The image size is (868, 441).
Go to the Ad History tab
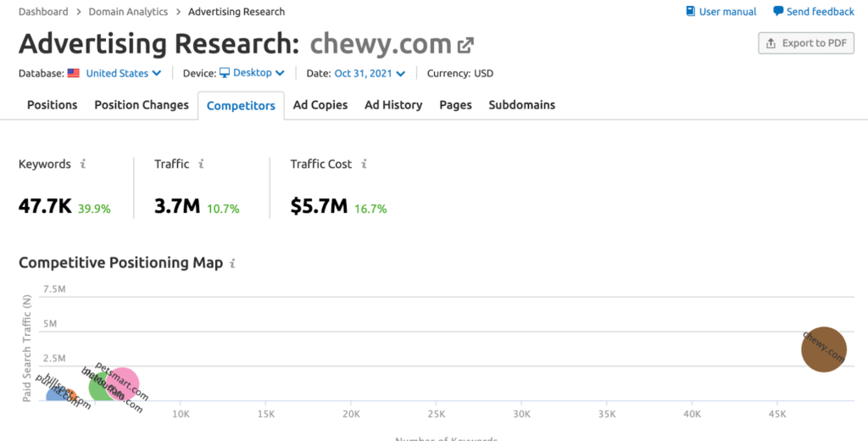pos(393,105)
